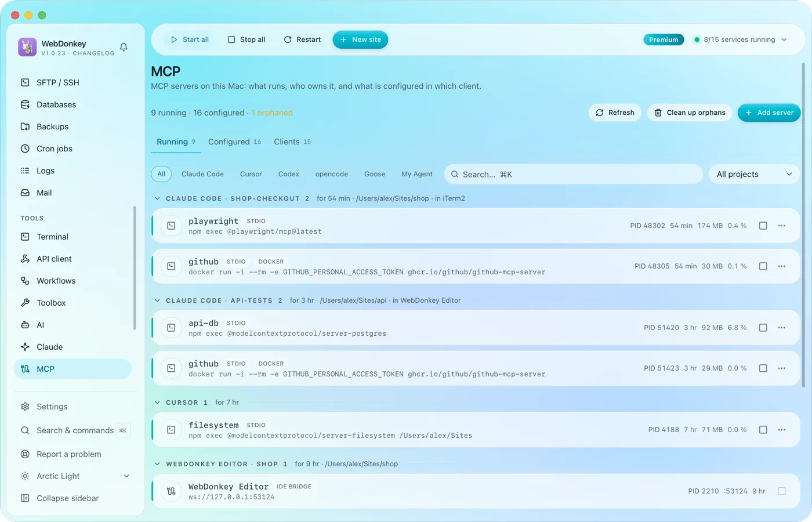The width and height of the screenshot is (812, 522).
Task: Add a new MCP server
Action: click(x=769, y=113)
